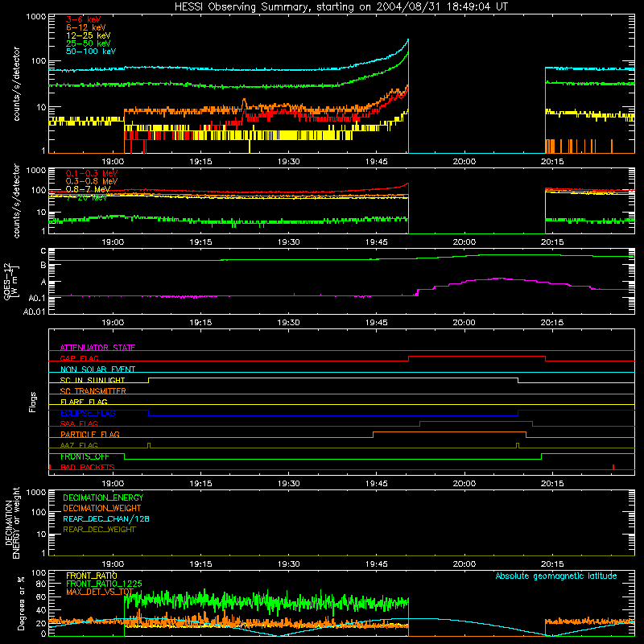
Task: Select the 7-20 MeV legend entry
Action: tap(86, 197)
